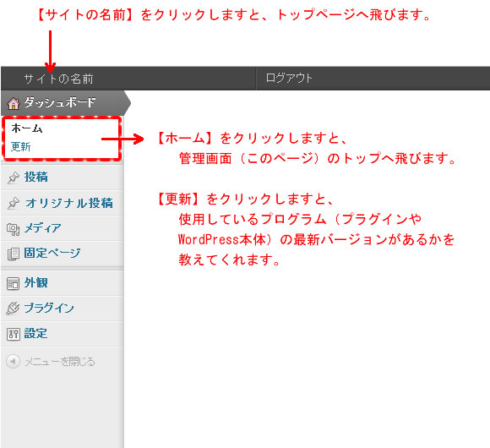This screenshot has width=490, height=448.
Task: Open the オリジナル投稿 menu
Action: [69, 203]
